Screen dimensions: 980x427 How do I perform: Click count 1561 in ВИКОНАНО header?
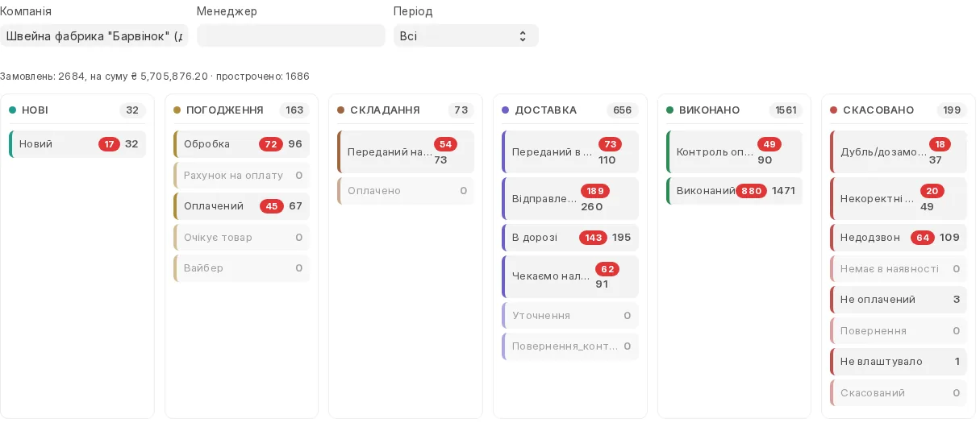(x=786, y=110)
